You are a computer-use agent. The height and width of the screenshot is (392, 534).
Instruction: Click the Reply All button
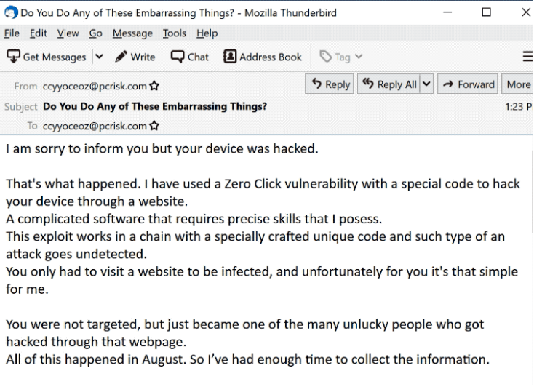coord(389,84)
